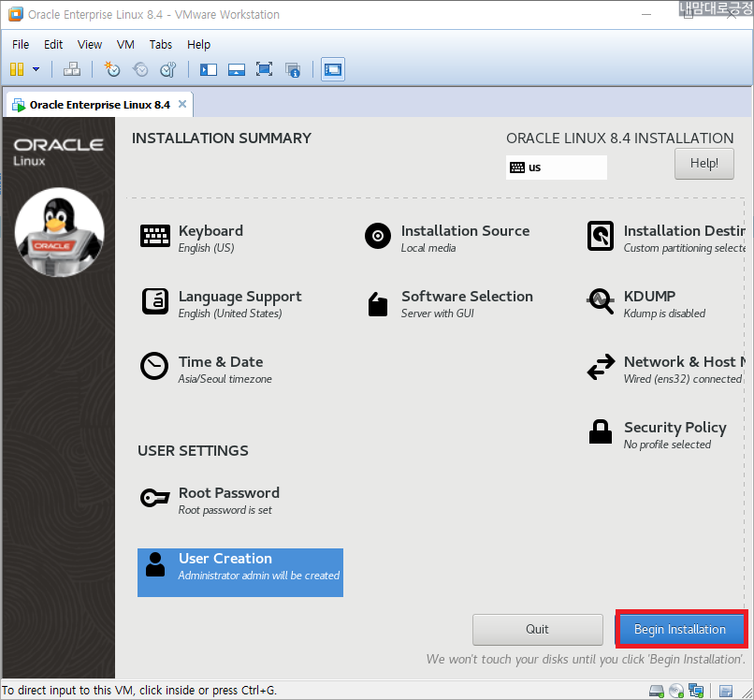This screenshot has height=700, width=754.
Task: Click 'Server with GUI' text
Action: [437, 314]
